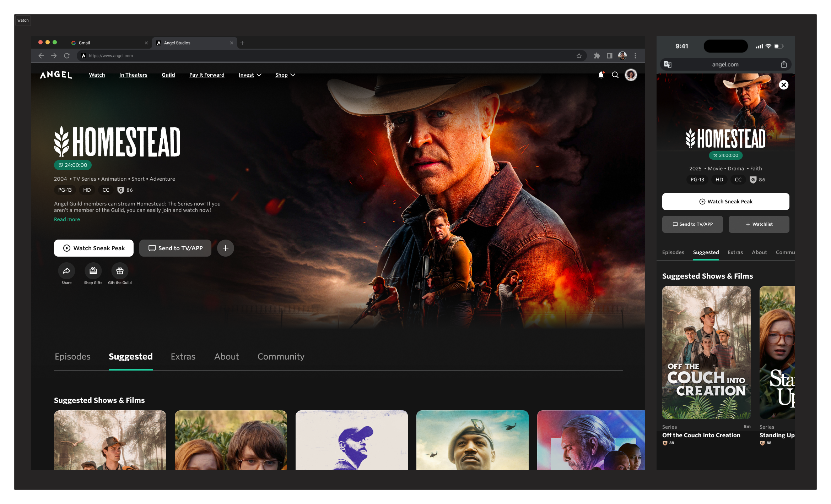The image size is (831, 504).
Task: Open the Chrome three-dot menu
Action: (635, 56)
